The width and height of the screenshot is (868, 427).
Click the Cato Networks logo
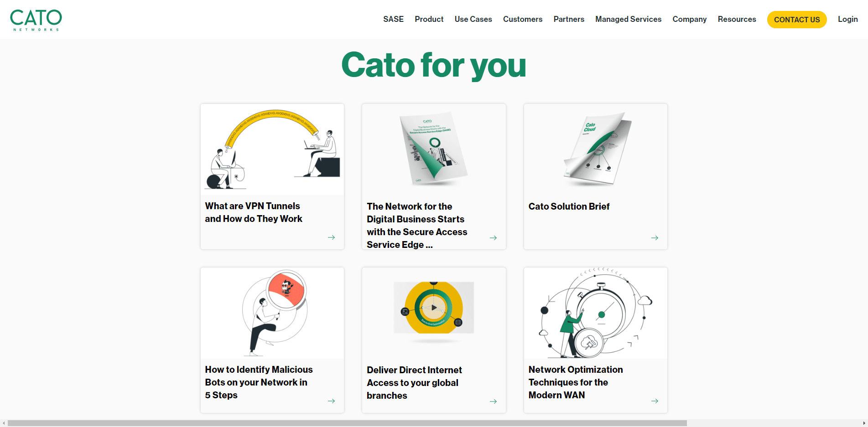coord(36,20)
